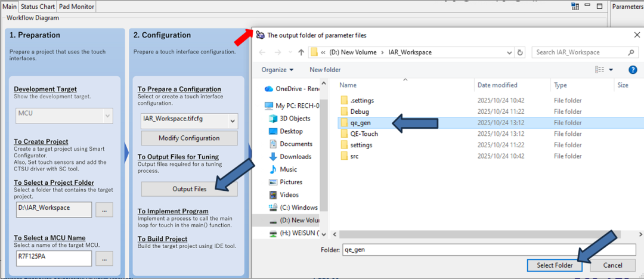Browse for the MCU name
Viewport: 644px width, 279px height.
[x=104, y=259]
